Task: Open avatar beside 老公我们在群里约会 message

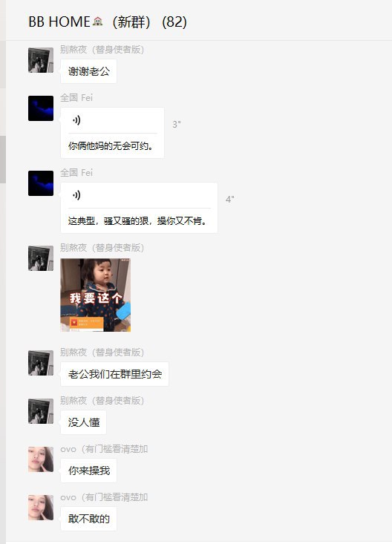Action: pos(41,363)
